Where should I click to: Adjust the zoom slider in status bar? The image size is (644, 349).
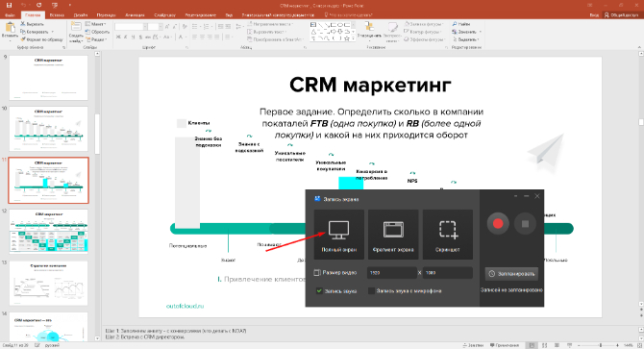tap(600, 345)
